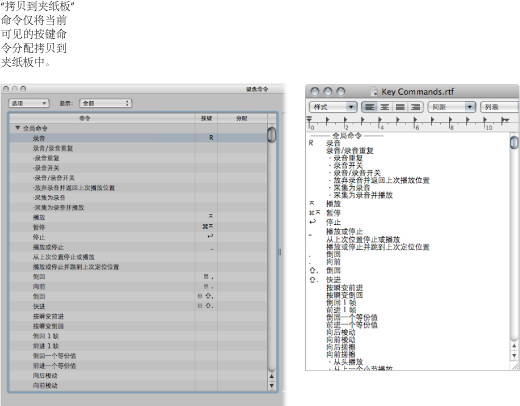
Task: Click the 全局命令 heading in the rtf document
Action: pos(347,136)
